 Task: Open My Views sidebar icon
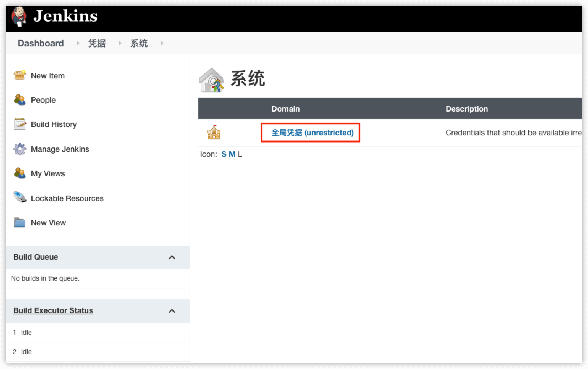(20, 173)
